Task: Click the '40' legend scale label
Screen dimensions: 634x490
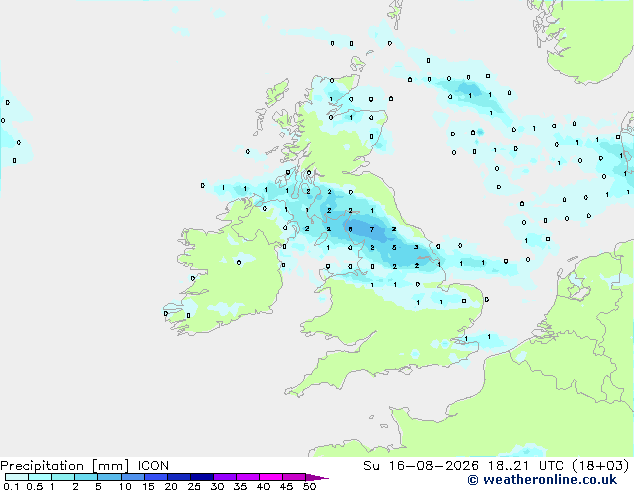Action: click(x=263, y=486)
